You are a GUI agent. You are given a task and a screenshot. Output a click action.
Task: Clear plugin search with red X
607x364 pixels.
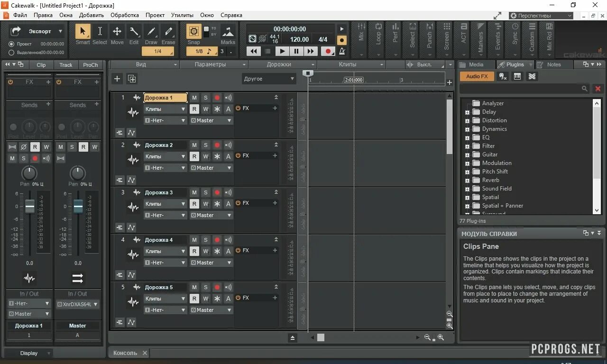pyautogui.click(x=598, y=89)
